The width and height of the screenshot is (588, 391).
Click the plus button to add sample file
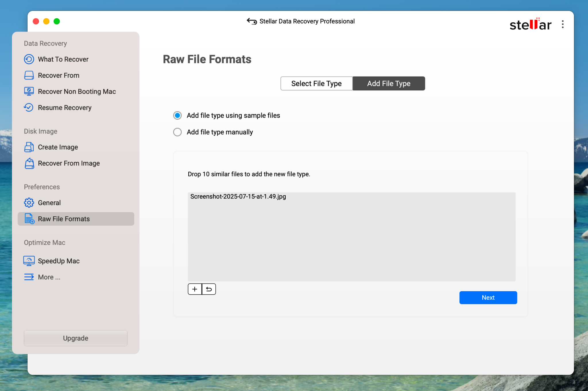pos(195,289)
